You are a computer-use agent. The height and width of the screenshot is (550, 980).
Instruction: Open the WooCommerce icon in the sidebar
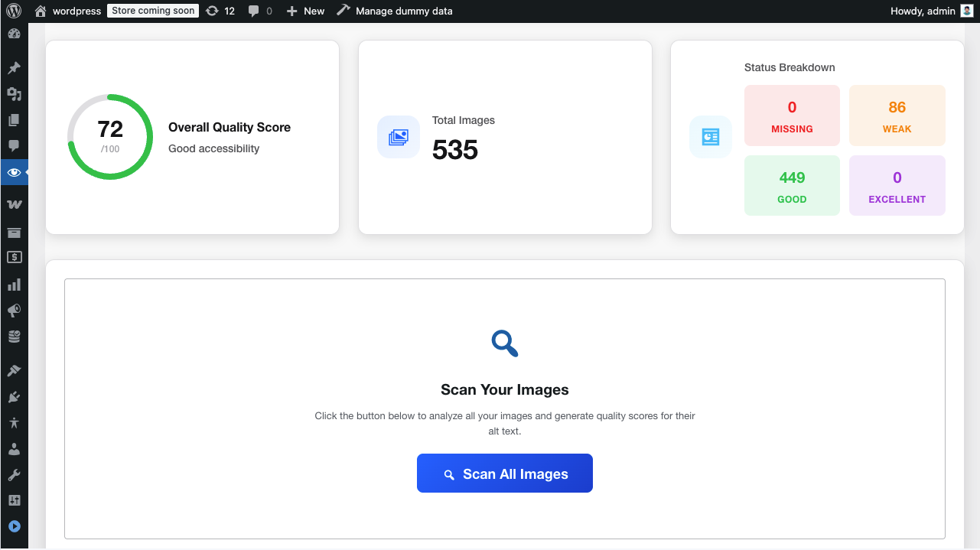pos(15,203)
